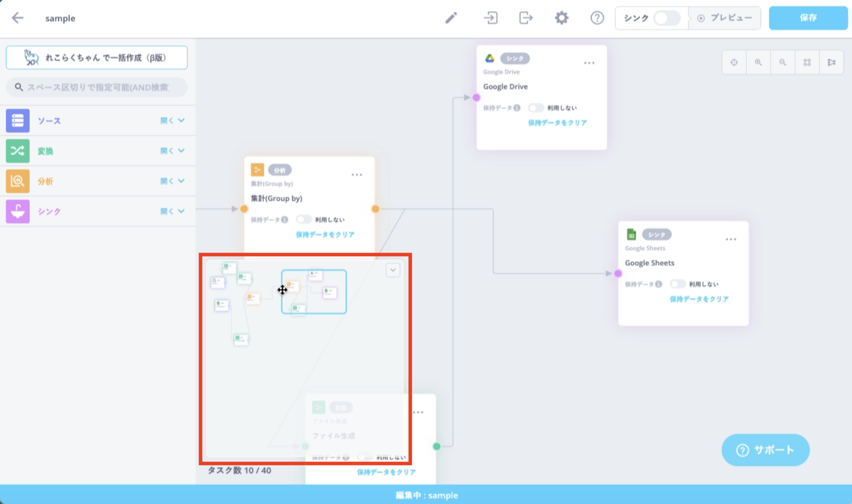Click the import icon in top toolbar
Screen dimensions: 852x504
pos(491,18)
